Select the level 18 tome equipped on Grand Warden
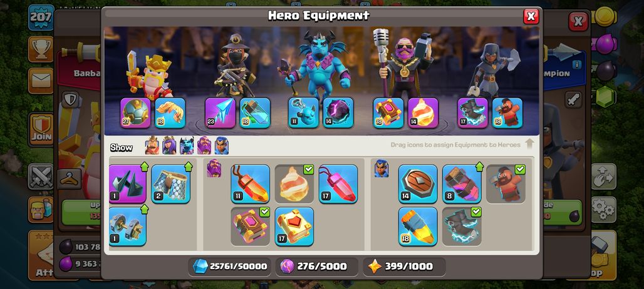This screenshot has width=644, height=289. click(x=388, y=113)
